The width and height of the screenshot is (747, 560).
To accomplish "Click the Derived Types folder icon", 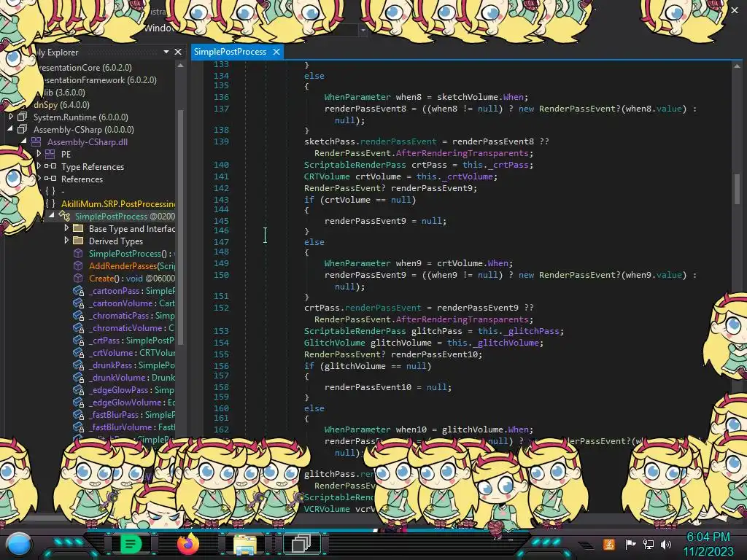I will [78, 241].
